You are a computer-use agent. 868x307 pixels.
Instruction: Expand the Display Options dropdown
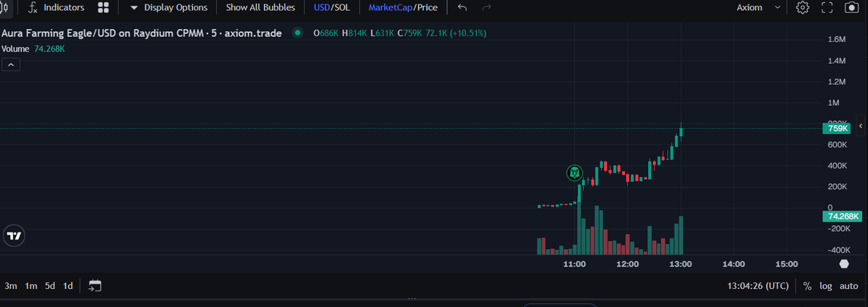[169, 7]
